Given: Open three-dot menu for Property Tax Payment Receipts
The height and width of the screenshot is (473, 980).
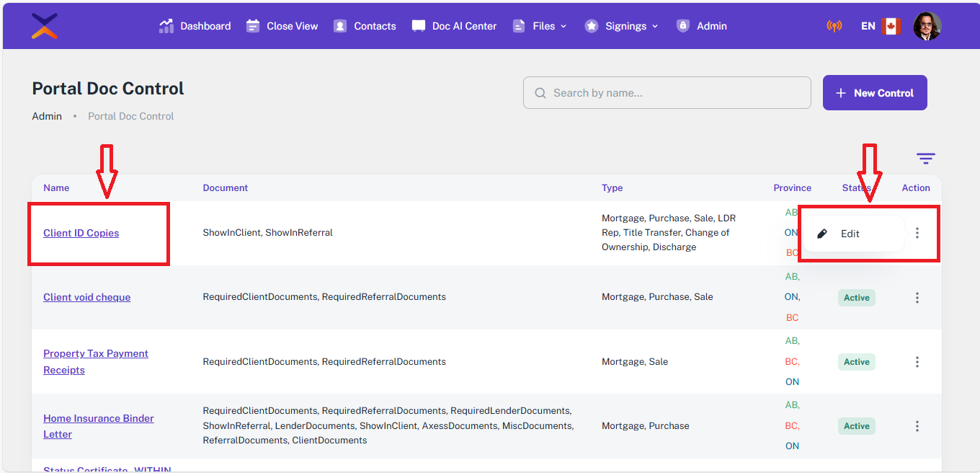Looking at the screenshot, I should pyautogui.click(x=917, y=362).
